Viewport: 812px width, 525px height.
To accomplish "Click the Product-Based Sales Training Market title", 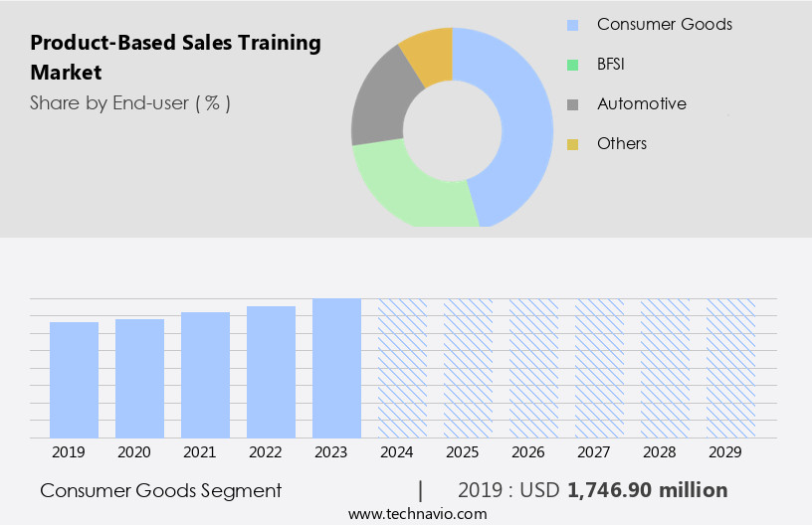I will click(x=175, y=57).
